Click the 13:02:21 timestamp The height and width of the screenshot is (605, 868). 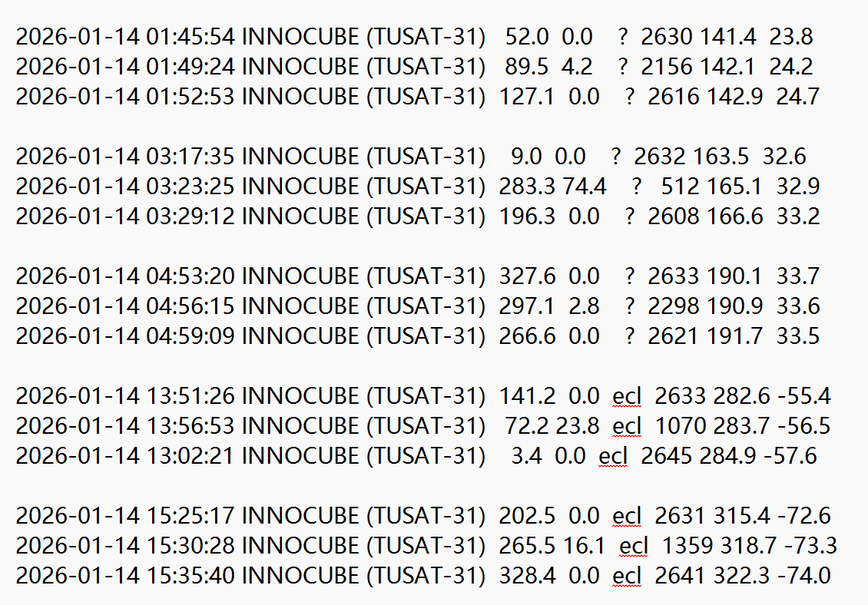coord(190,456)
